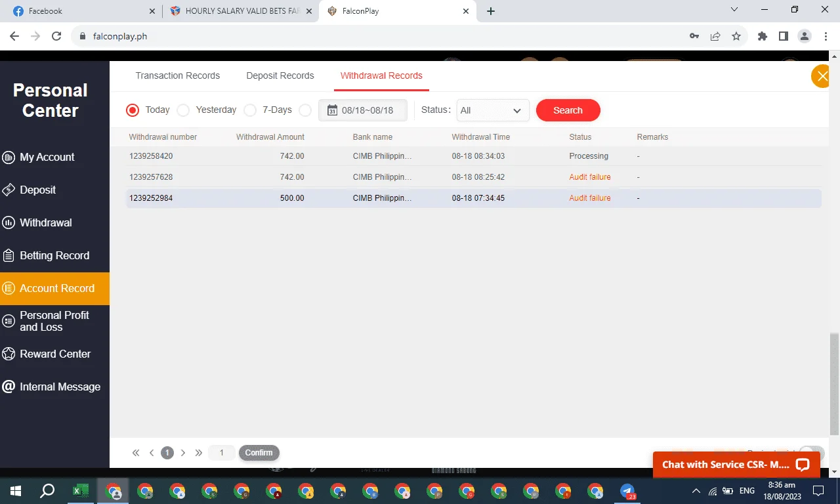Open saved passwords key icon
The height and width of the screenshot is (504, 840).
[x=694, y=36]
